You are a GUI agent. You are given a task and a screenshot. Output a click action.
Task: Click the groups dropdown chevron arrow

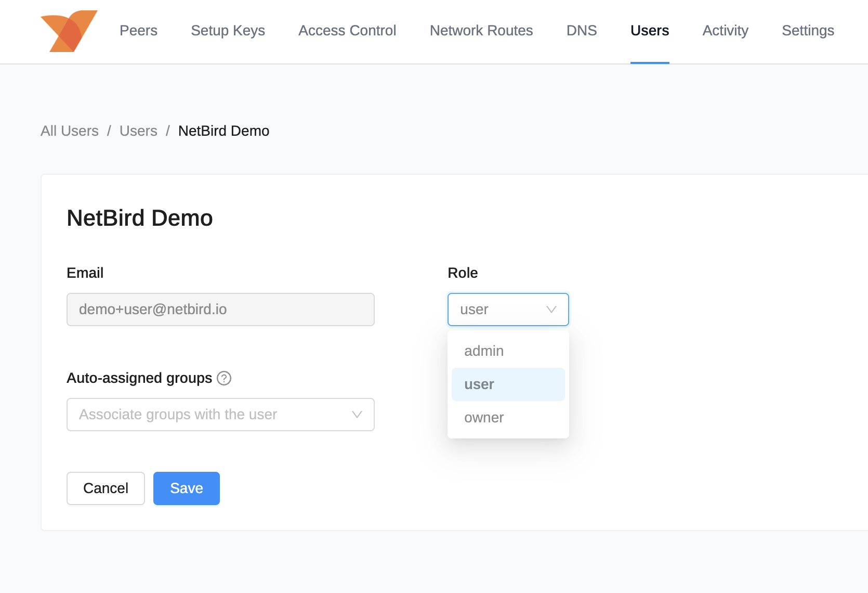[357, 415]
